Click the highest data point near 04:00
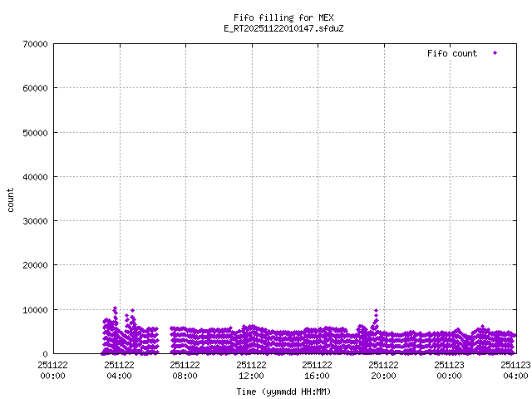 point(116,308)
